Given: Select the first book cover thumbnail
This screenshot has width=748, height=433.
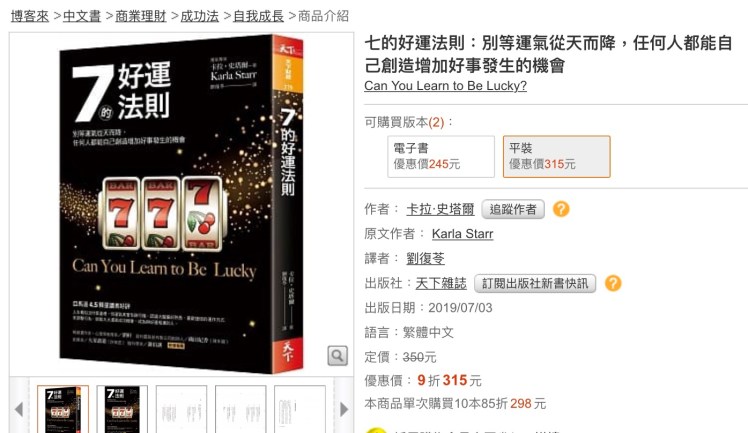Looking at the screenshot, I should (x=63, y=409).
